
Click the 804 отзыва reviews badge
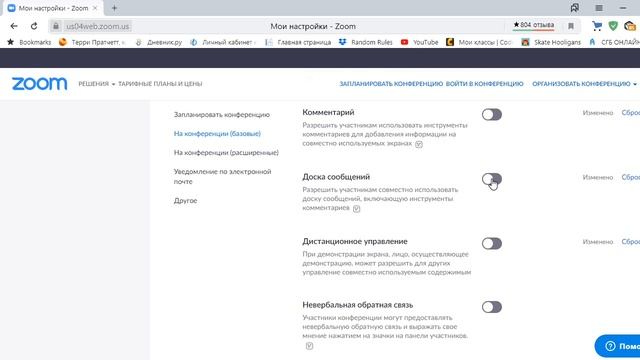tap(533, 25)
